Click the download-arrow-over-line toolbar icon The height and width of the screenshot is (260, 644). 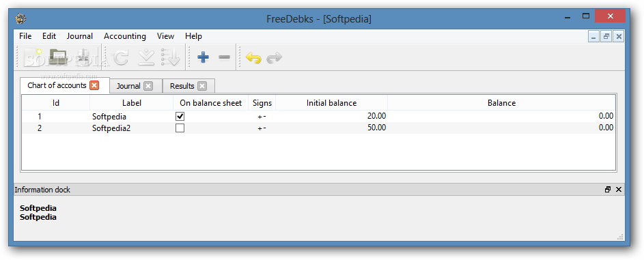(145, 57)
